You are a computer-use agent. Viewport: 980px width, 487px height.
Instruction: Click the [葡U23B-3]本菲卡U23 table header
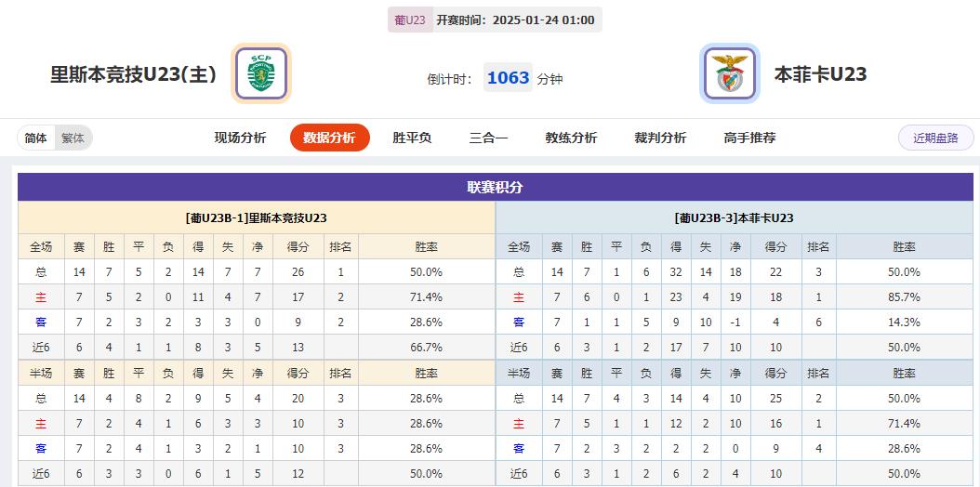pos(734,218)
